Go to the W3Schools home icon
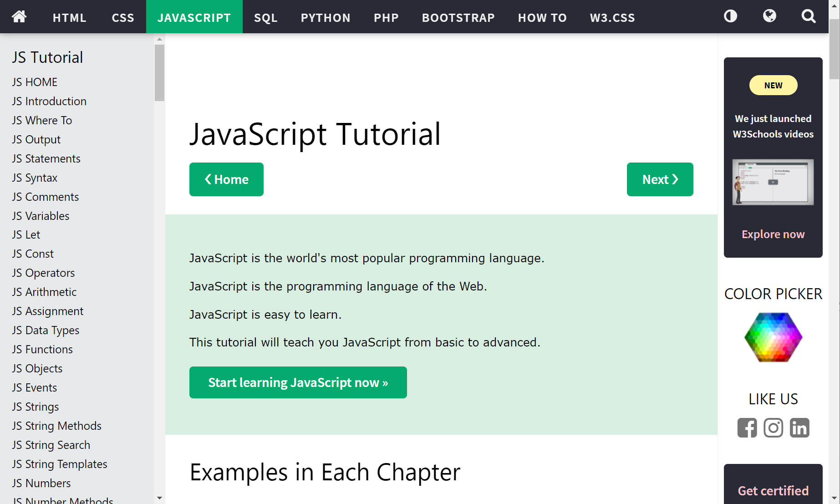The height and width of the screenshot is (504, 840). (19, 17)
